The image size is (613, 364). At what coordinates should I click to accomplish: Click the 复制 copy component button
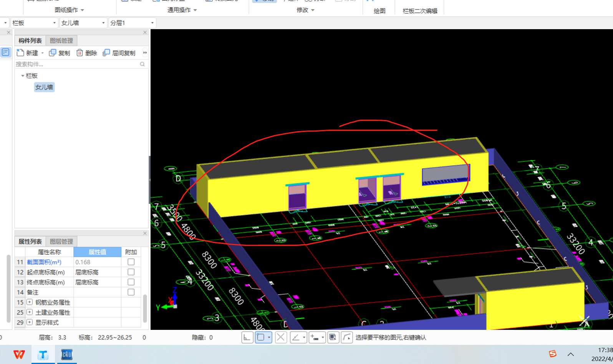point(60,53)
